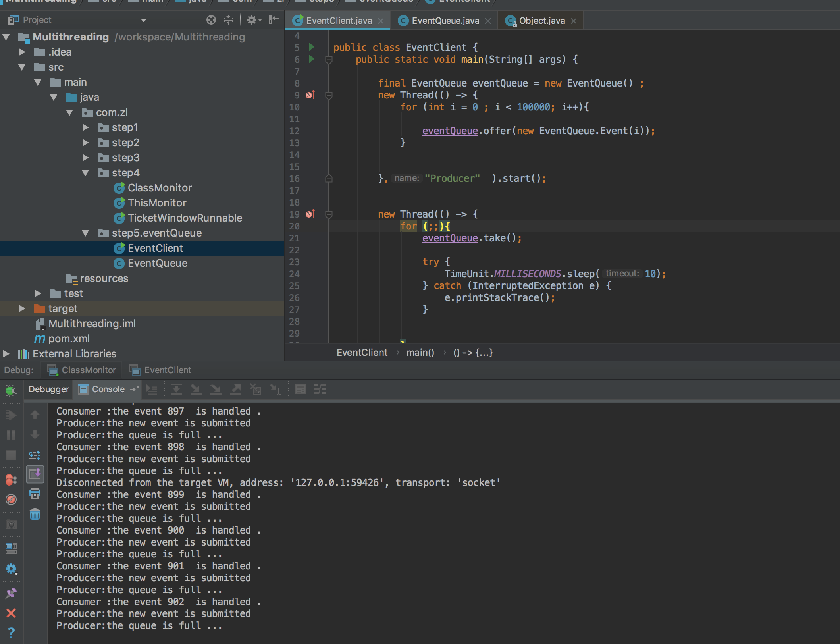
Task: Pin the debug tab with pushpin icon
Action: pyautogui.click(x=11, y=593)
